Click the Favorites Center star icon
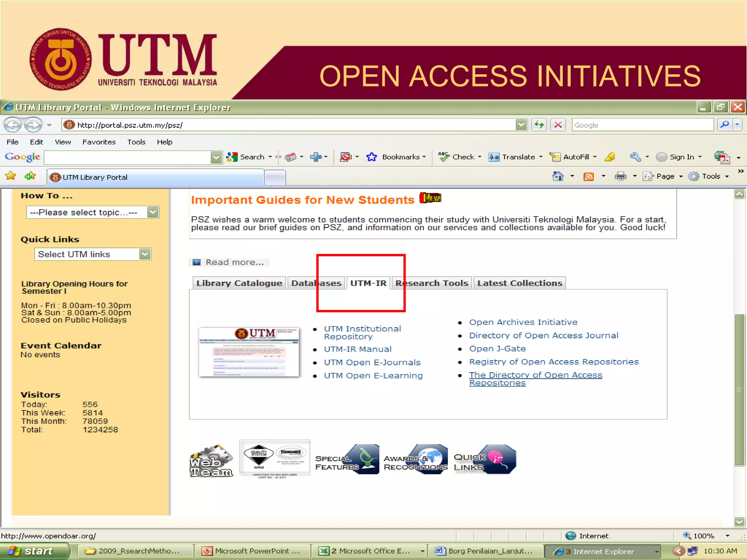The image size is (747, 560). 11,176
